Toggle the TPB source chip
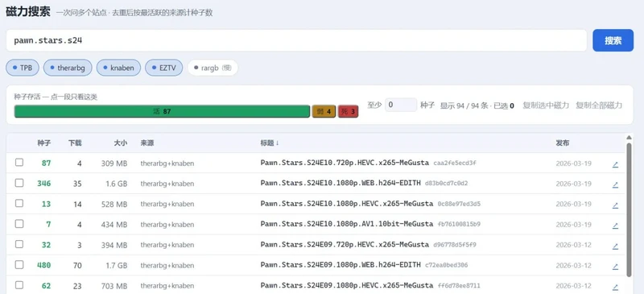 [x=23, y=68]
